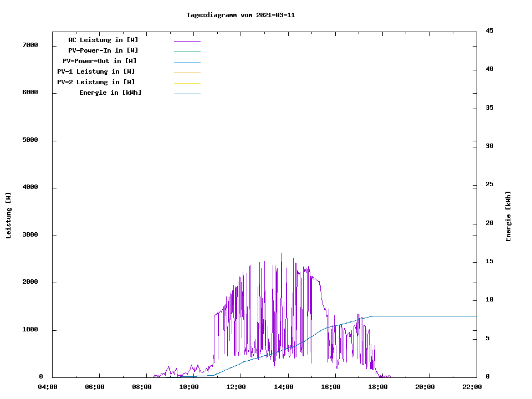532x399 pixels.
Task: Click the 7000 tick on the Leistung axis
Action: tap(29, 45)
